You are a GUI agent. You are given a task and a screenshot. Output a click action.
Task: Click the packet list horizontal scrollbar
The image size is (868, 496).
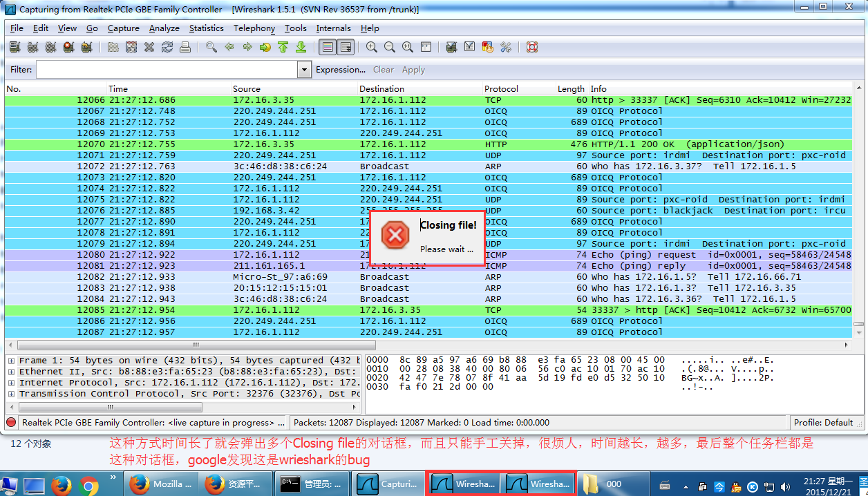click(196, 345)
